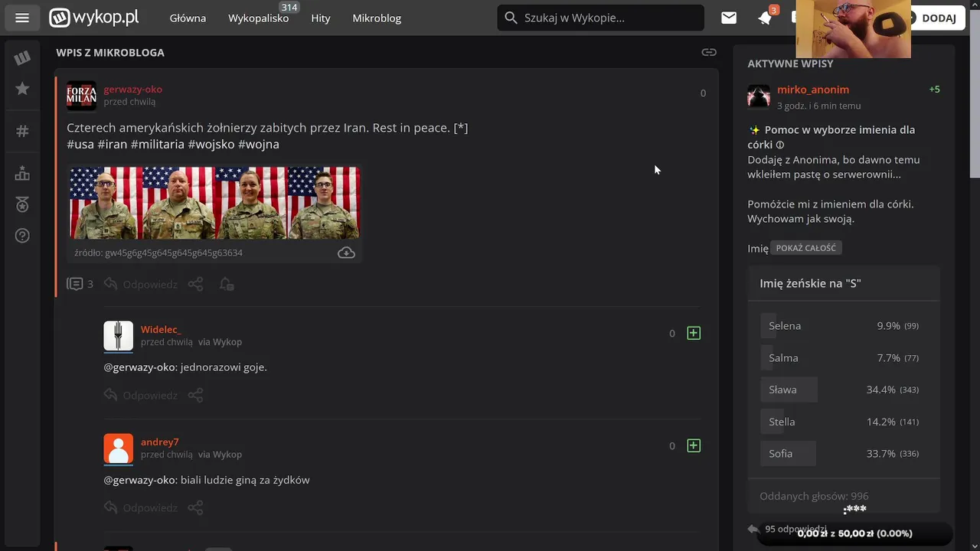Screen dimensions: 980x551
Task: Open mirko_anonim avatar
Action: click(759, 96)
